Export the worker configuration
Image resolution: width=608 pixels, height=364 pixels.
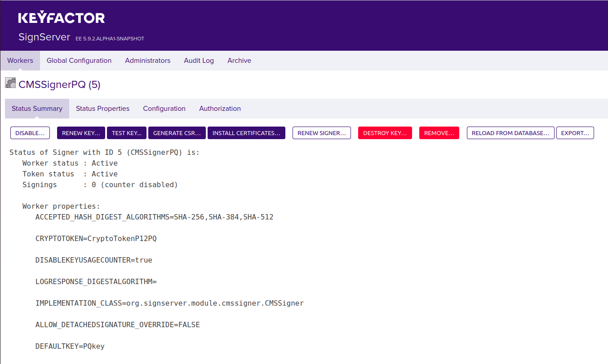click(x=575, y=133)
